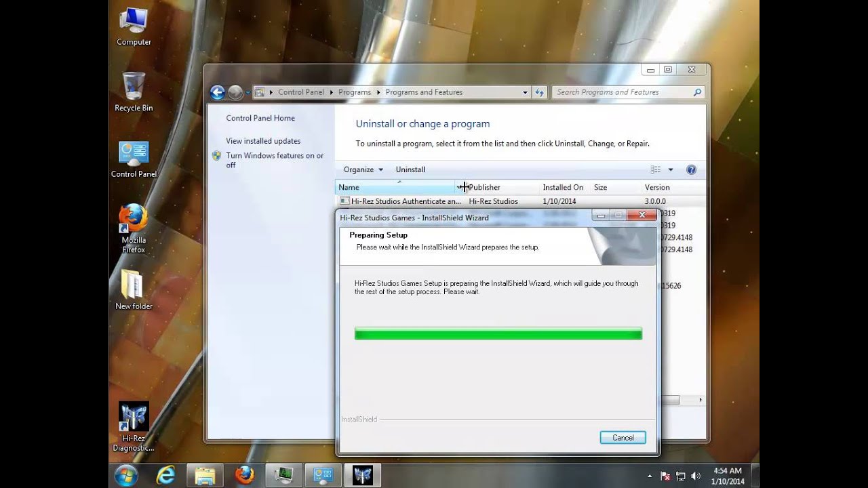Open Firefox from the taskbar
This screenshot has width=868, height=488.
pyautogui.click(x=244, y=475)
